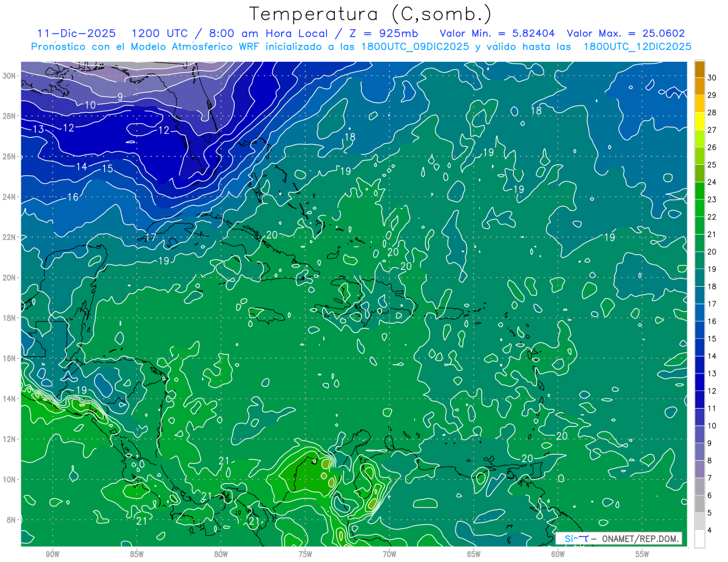728x562 pixels.
Task: Click the colorbar label '6'
Action: pos(710,495)
